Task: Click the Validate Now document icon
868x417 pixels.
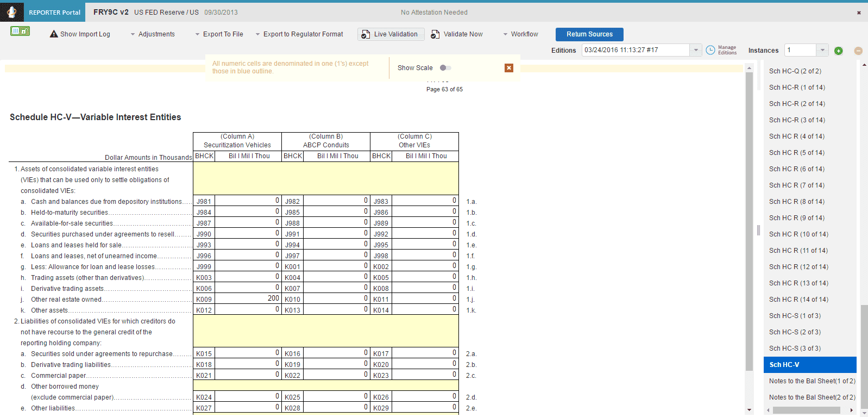Action: tap(435, 34)
